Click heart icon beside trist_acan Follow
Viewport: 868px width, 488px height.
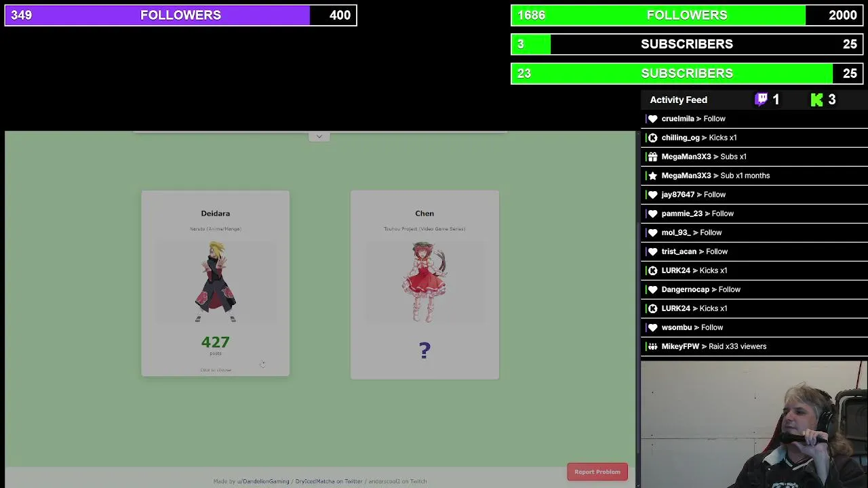coord(653,251)
